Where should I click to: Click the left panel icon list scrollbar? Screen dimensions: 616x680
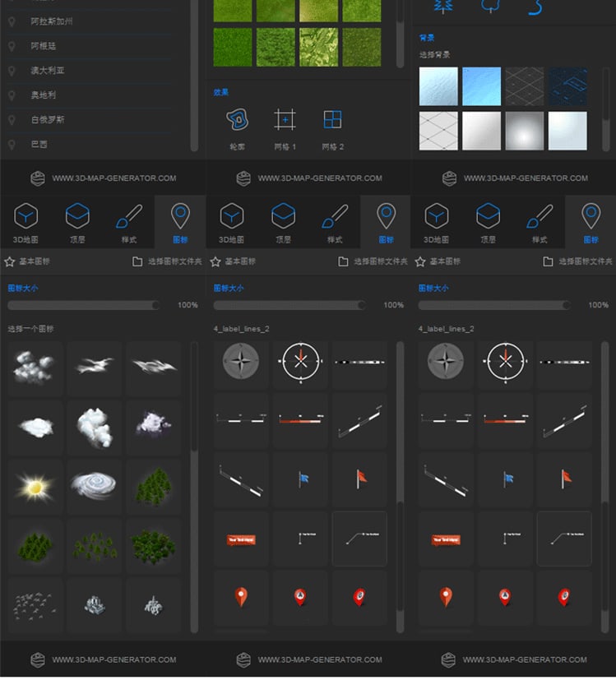[194, 488]
